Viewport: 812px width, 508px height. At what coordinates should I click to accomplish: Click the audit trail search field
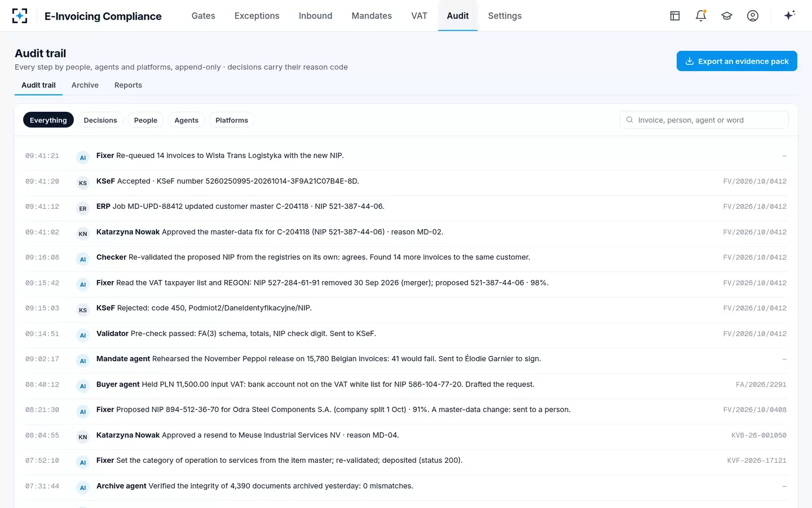coord(704,120)
